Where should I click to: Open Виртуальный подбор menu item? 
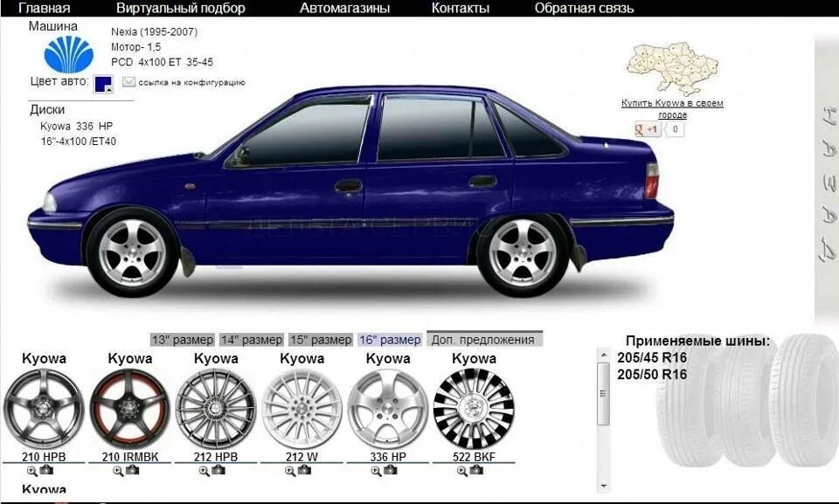(x=181, y=8)
